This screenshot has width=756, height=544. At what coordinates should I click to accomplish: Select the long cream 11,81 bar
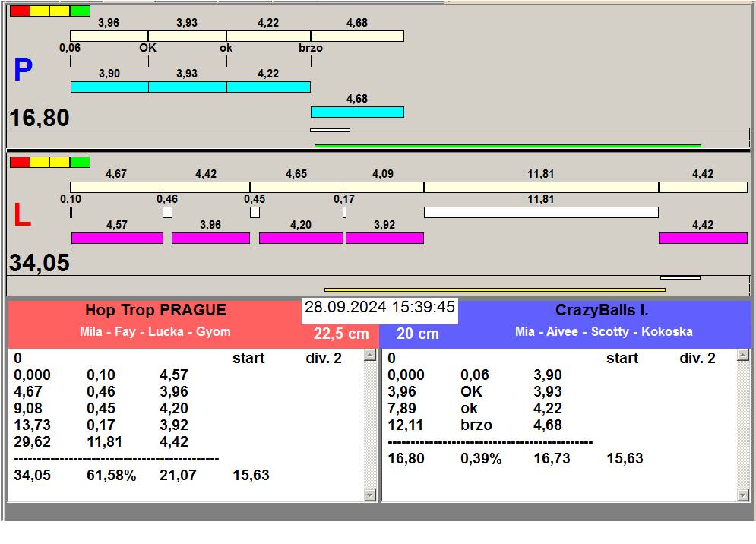pos(541,187)
